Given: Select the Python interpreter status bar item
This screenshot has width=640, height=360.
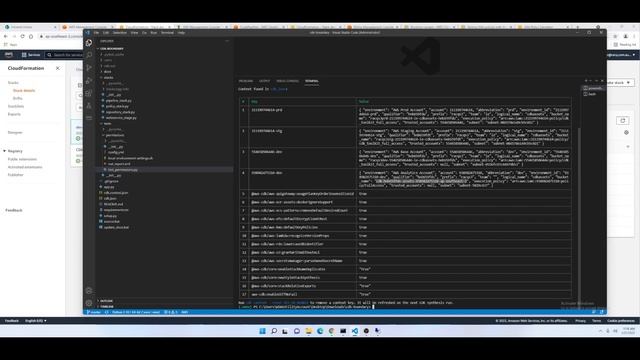Looking at the screenshot, I should coord(136,312).
